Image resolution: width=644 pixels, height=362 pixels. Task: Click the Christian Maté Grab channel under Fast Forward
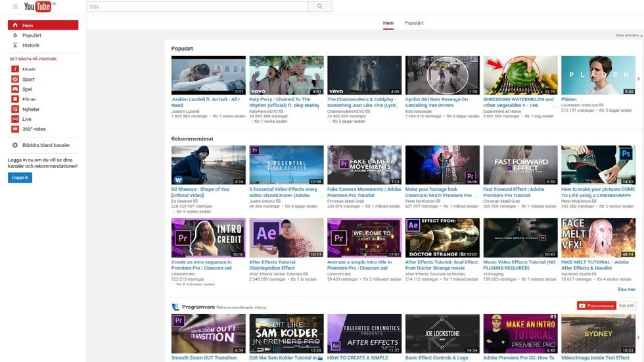[x=501, y=201]
